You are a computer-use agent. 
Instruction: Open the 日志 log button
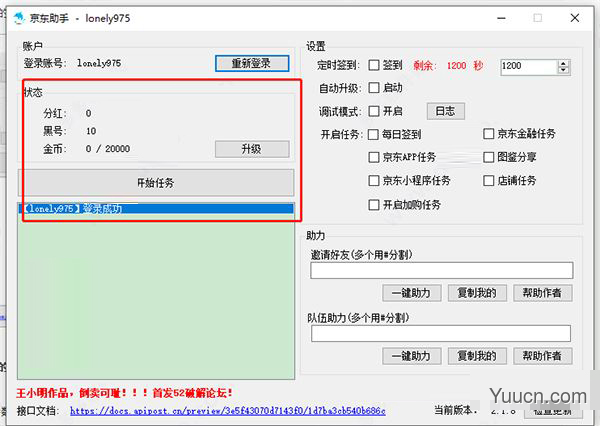445,111
